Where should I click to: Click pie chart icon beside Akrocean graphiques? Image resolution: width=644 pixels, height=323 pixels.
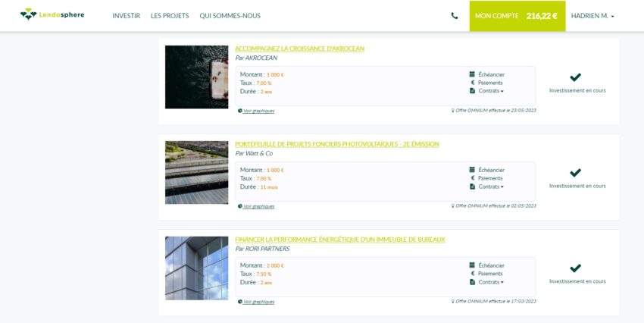(x=240, y=111)
